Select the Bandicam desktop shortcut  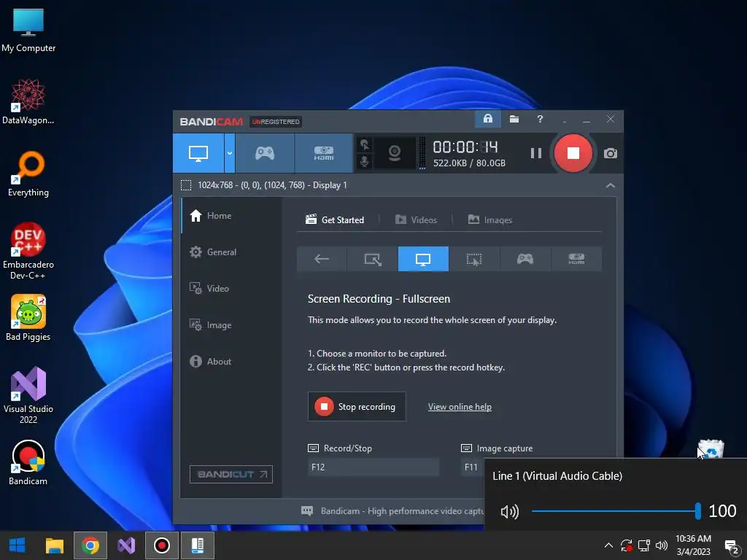[28, 462]
